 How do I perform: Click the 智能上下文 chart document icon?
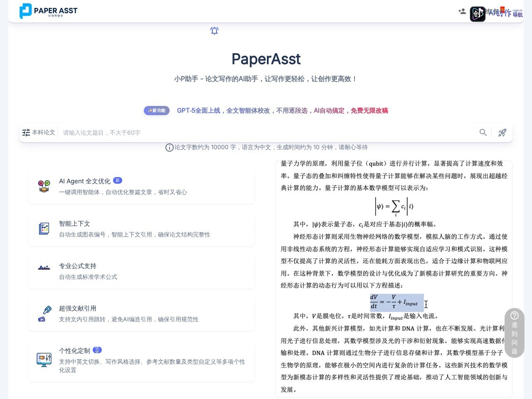tap(44, 229)
